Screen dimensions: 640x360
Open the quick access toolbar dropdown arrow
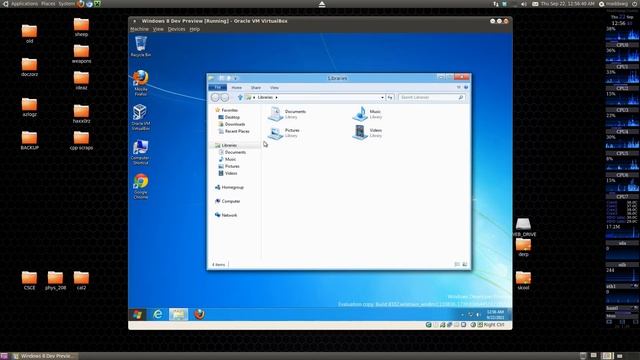pyautogui.click(x=236, y=78)
